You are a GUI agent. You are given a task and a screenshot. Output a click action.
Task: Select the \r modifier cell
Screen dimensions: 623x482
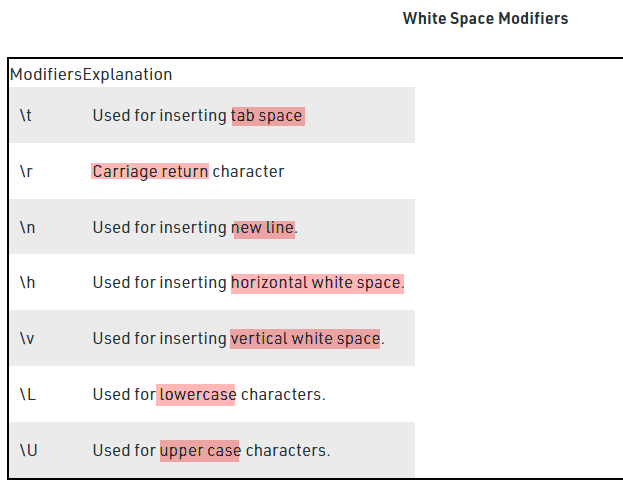[26, 171]
